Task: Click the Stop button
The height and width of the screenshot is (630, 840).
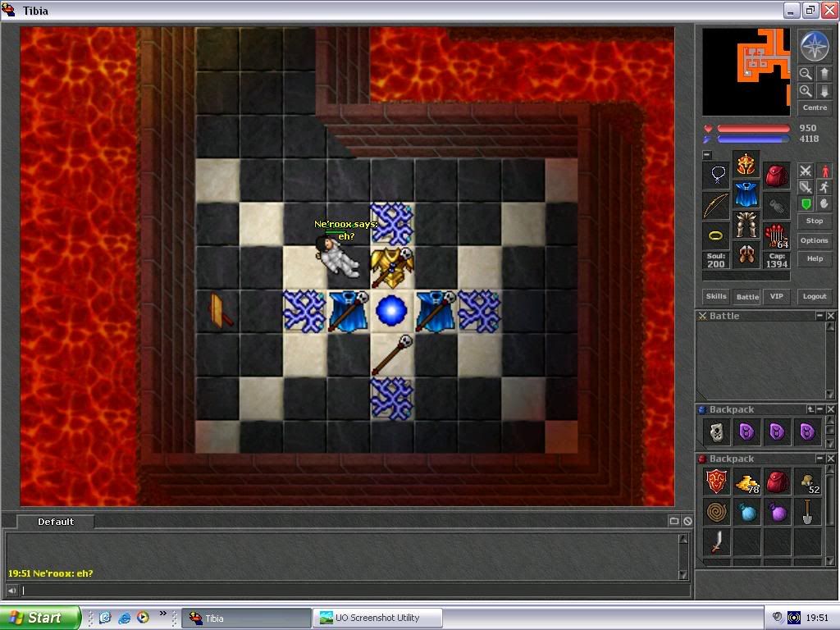Action: tap(815, 221)
